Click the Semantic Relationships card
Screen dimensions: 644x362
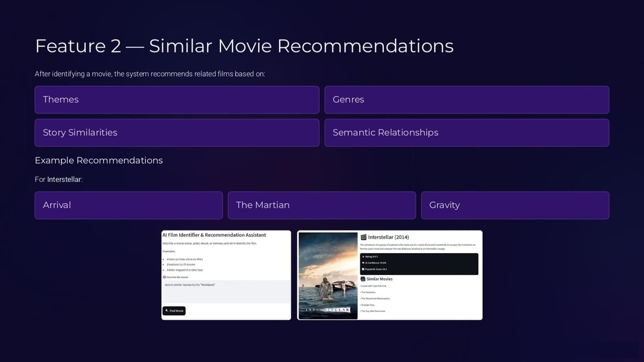[x=467, y=132]
